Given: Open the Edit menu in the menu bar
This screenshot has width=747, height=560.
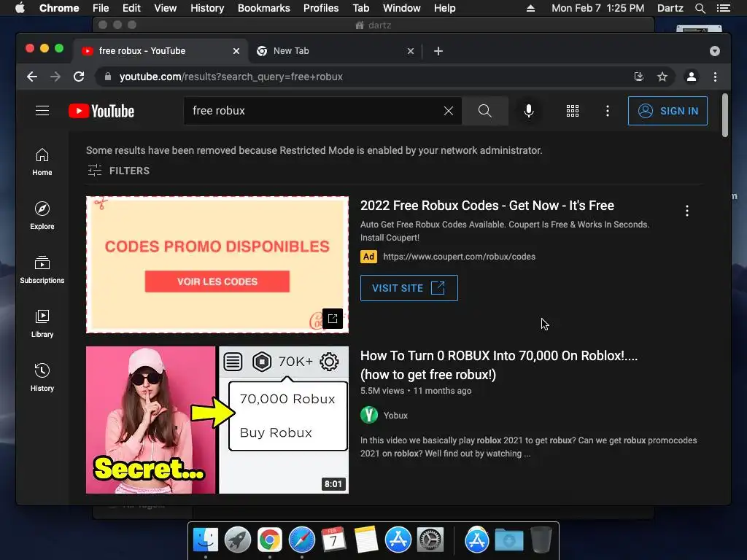Looking at the screenshot, I should 131,8.
